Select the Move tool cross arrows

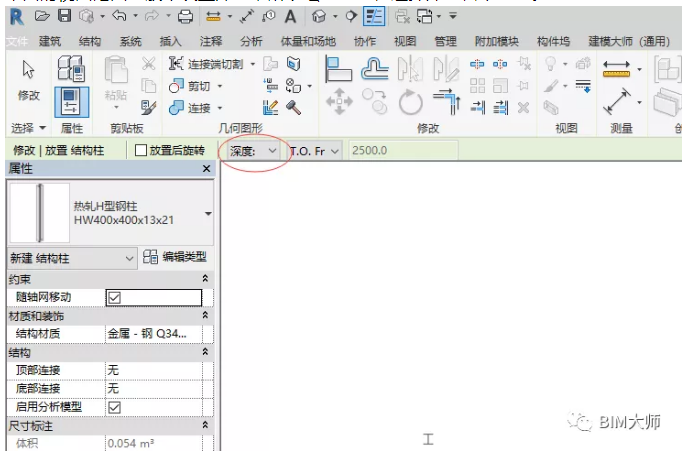pos(339,102)
